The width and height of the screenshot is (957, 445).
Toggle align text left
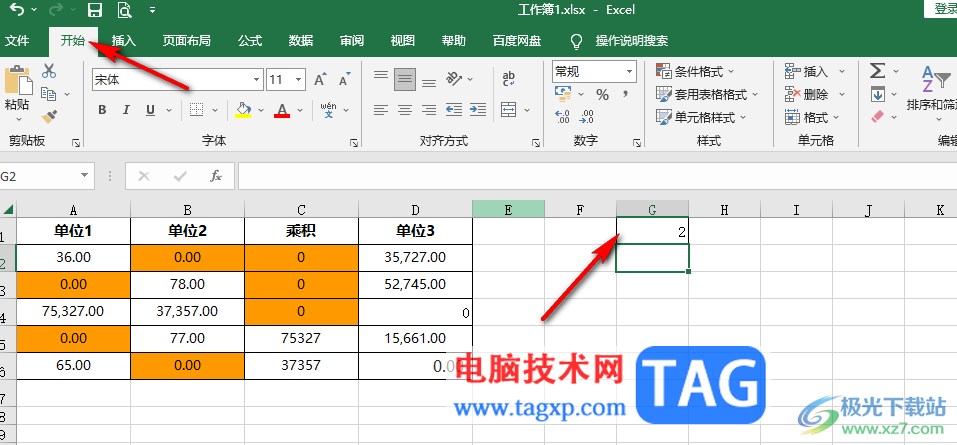point(381,110)
